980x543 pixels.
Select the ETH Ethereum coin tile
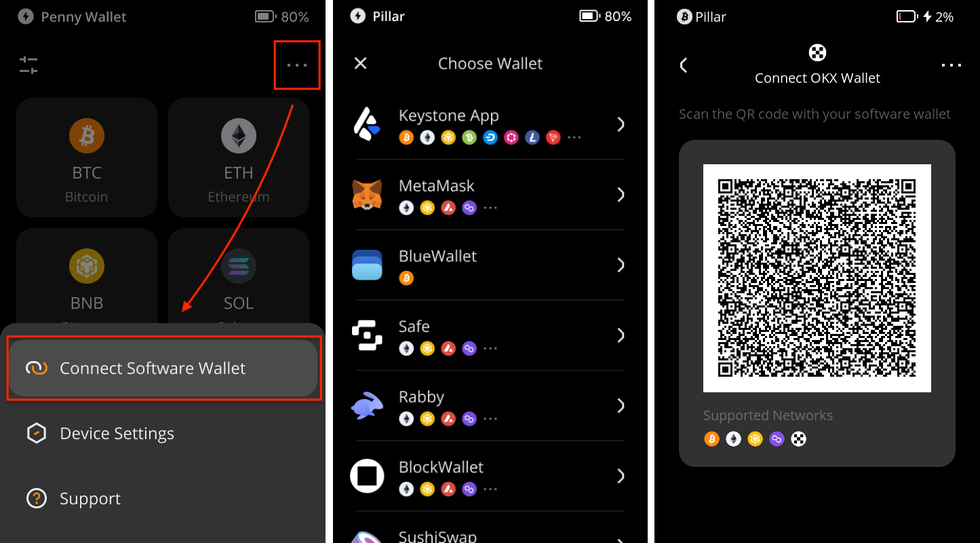coord(239,157)
